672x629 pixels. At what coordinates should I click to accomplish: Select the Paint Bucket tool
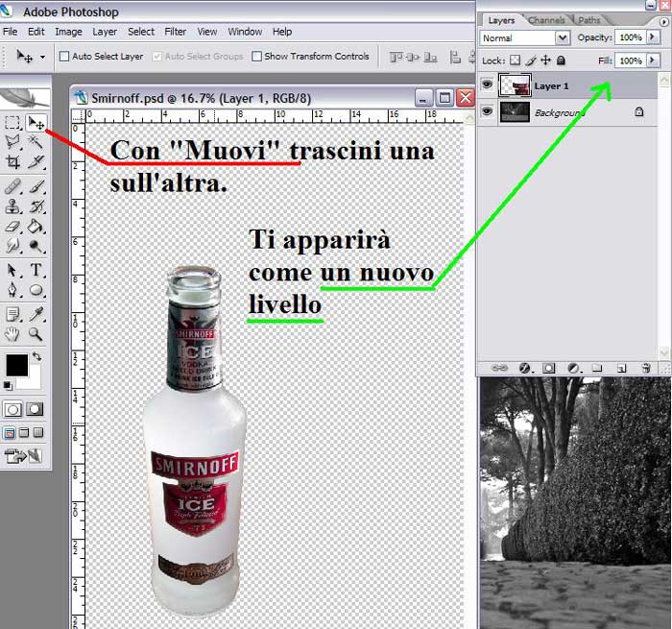[x=36, y=226]
